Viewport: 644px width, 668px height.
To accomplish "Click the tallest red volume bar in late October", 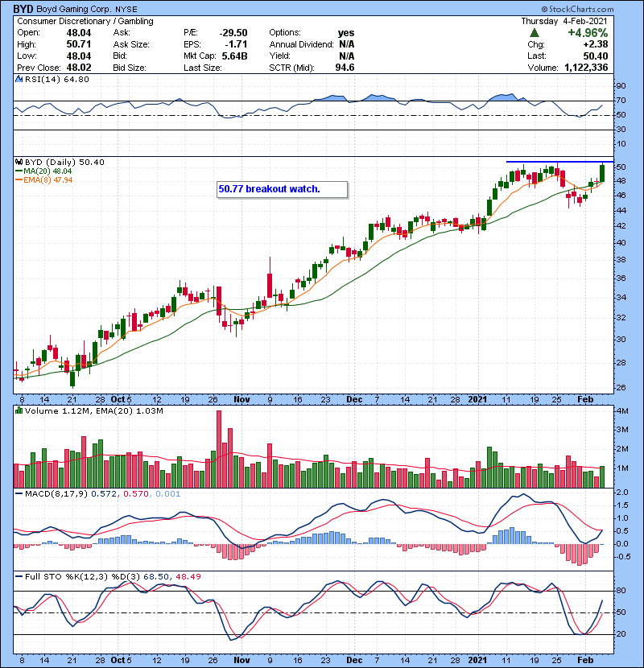I will click(219, 449).
